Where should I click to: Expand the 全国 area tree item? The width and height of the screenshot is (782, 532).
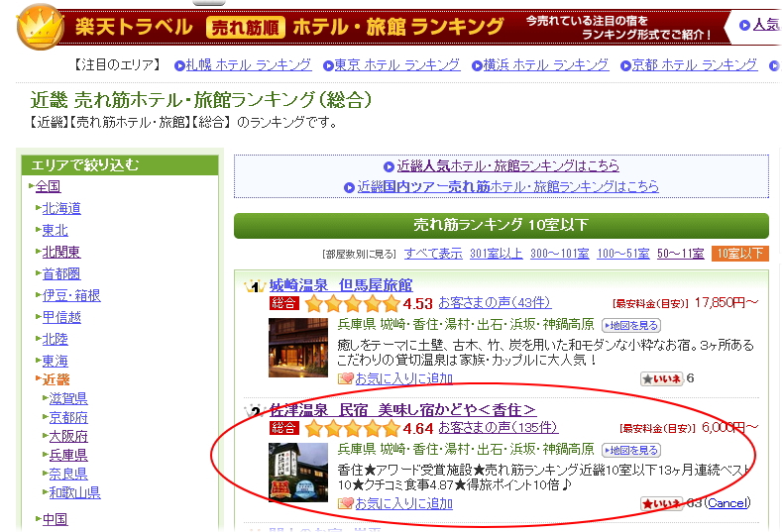pos(48,186)
